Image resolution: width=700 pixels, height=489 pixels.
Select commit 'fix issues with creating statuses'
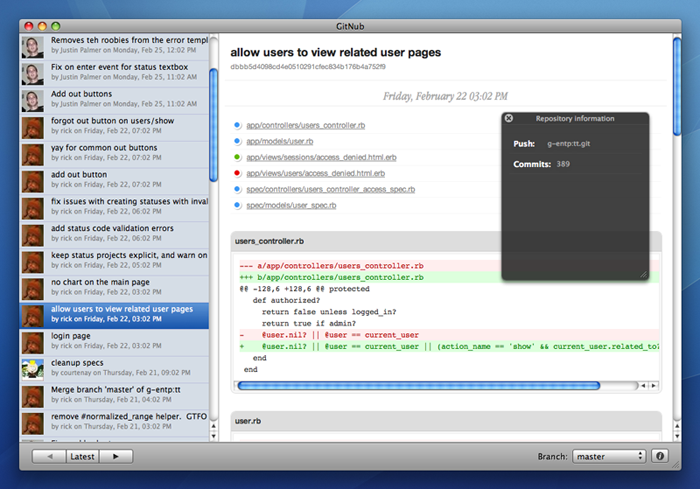114,207
